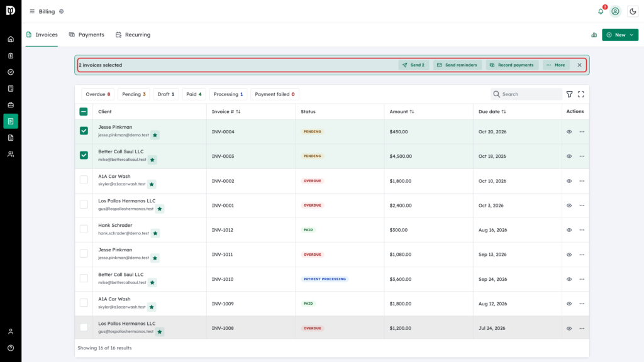
Task: Open row actions menu for INV-1010
Action: 582,280
